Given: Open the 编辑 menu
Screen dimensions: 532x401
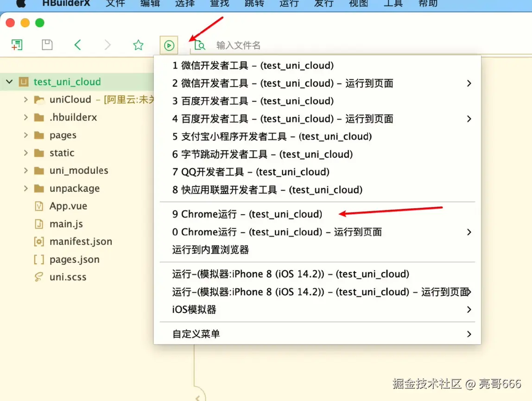Looking at the screenshot, I should (150, 3).
